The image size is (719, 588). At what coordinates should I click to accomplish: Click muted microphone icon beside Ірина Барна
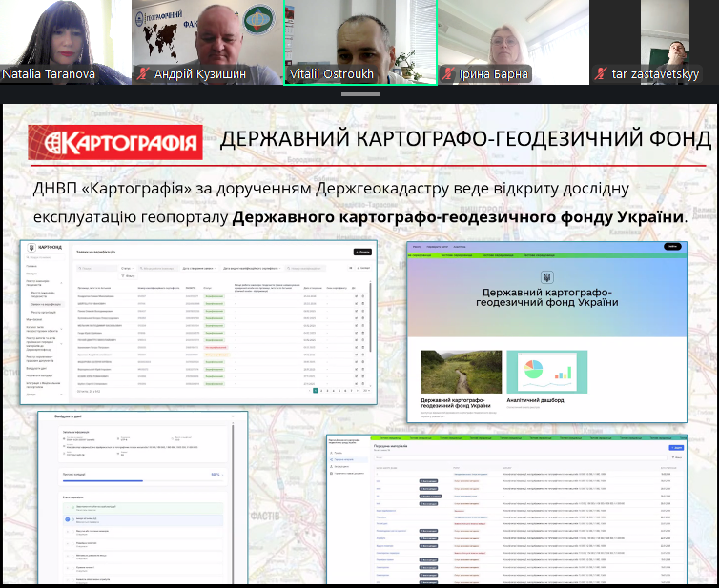[x=448, y=73]
